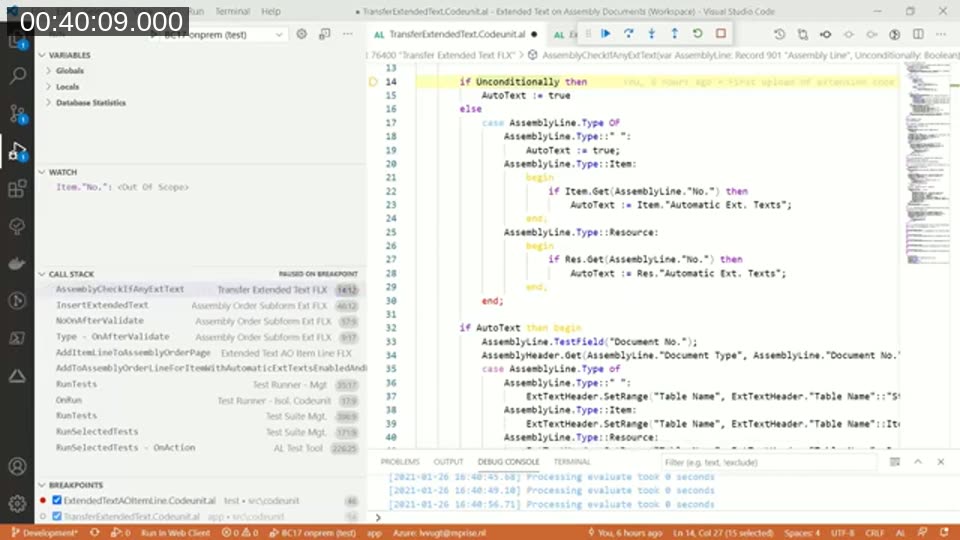
Task: Click the Step Over debug icon
Action: click(x=629, y=34)
